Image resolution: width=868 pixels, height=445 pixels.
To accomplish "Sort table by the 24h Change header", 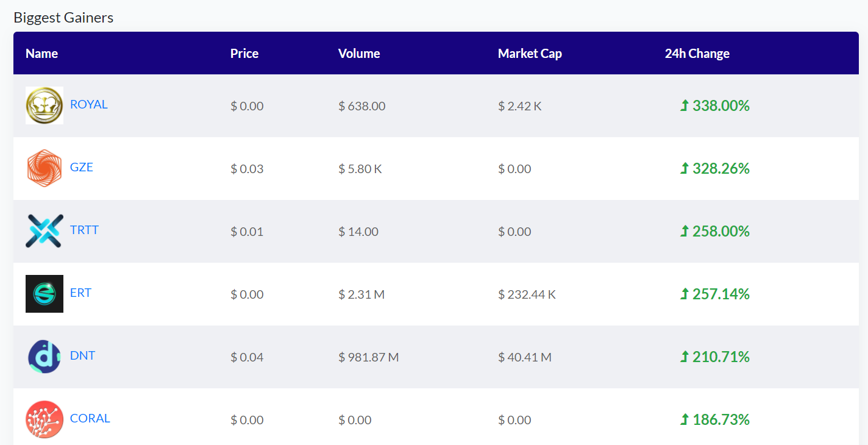I will point(697,54).
